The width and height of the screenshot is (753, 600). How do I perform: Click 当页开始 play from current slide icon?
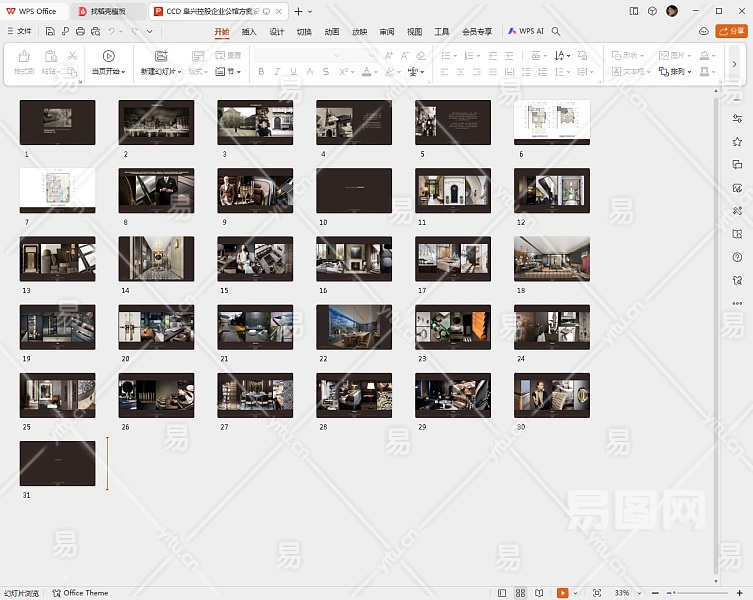tap(108, 56)
